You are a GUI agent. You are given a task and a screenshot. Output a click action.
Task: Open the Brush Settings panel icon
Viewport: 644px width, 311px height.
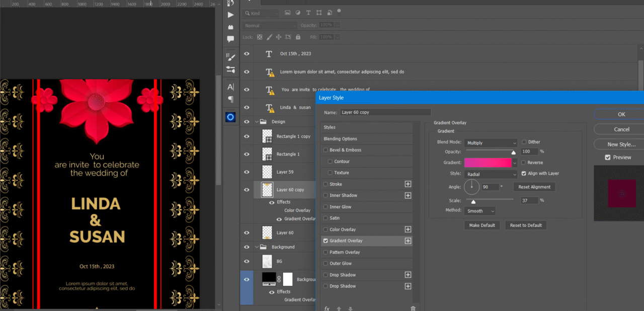point(230,57)
